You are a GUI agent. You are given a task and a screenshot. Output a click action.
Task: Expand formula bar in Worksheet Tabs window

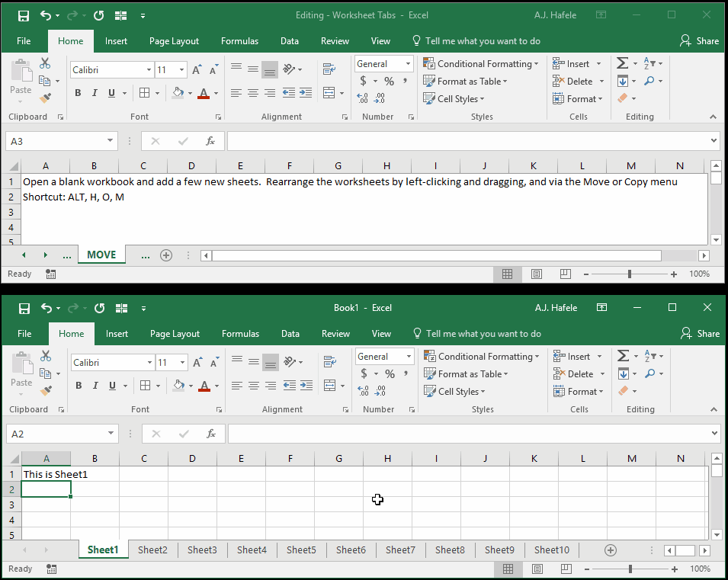click(x=714, y=140)
